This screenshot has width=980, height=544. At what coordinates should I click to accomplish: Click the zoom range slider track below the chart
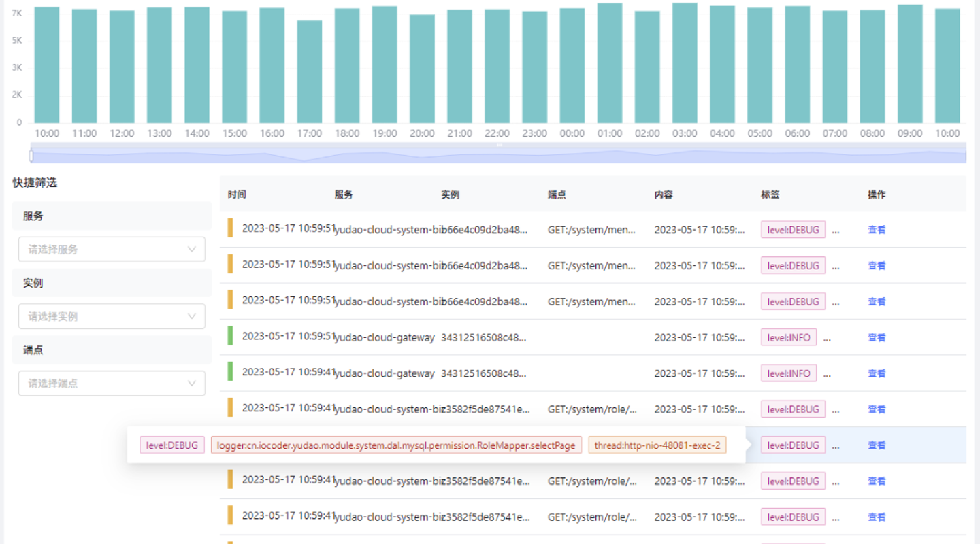(498, 154)
